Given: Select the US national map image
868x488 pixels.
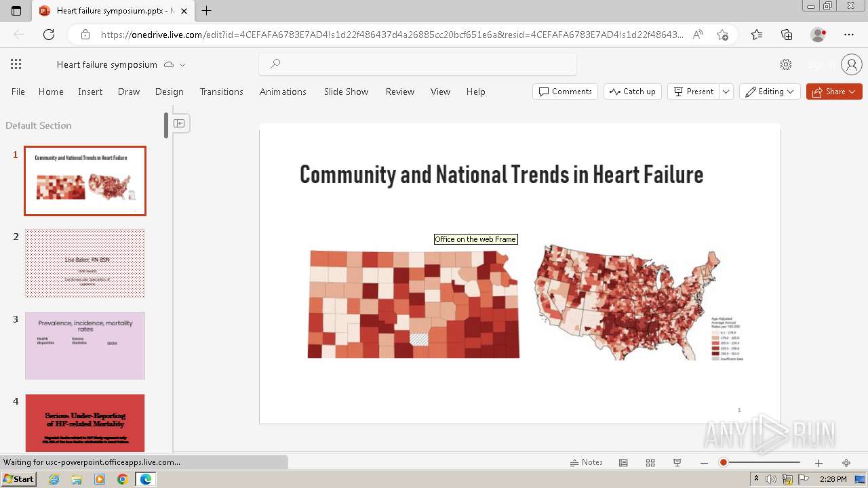Looking at the screenshot, I should coord(639,303).
